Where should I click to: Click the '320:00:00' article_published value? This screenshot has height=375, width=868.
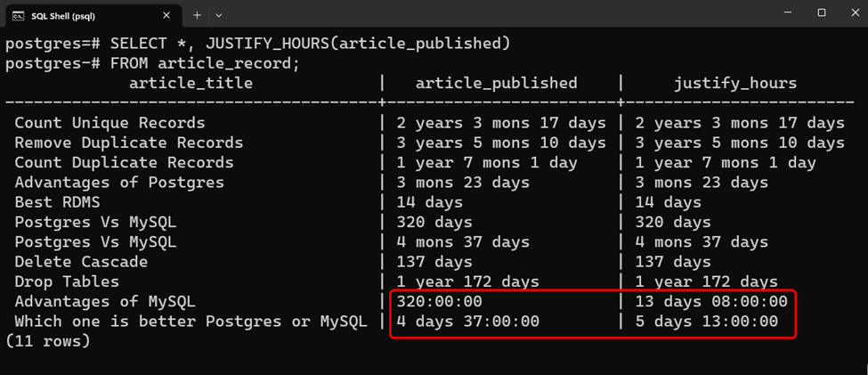[439, 302]
